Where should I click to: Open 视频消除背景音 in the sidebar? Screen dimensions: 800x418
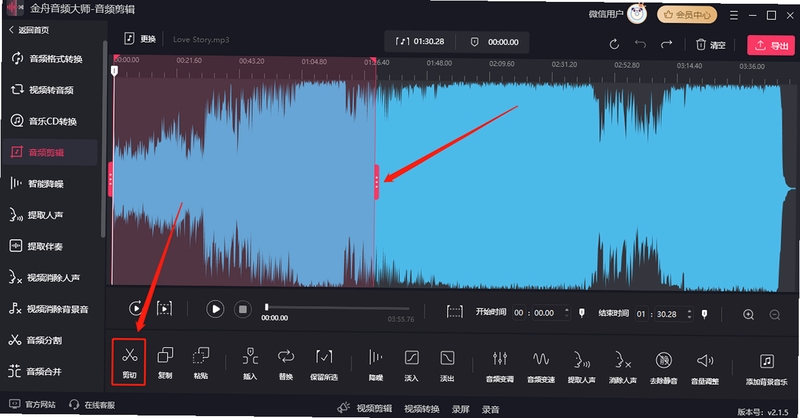click(50, 309)
